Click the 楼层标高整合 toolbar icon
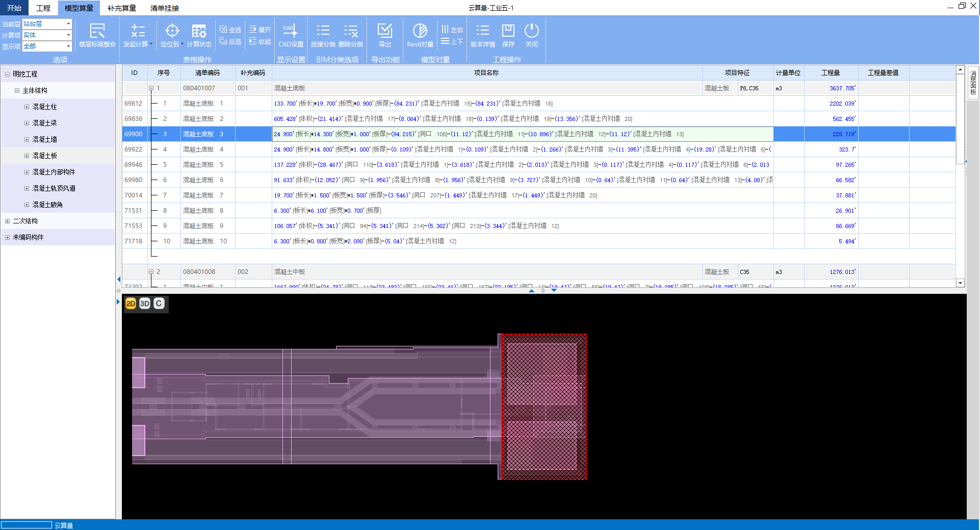This screenshot has height=530, width=980. (x=97, y=35)
